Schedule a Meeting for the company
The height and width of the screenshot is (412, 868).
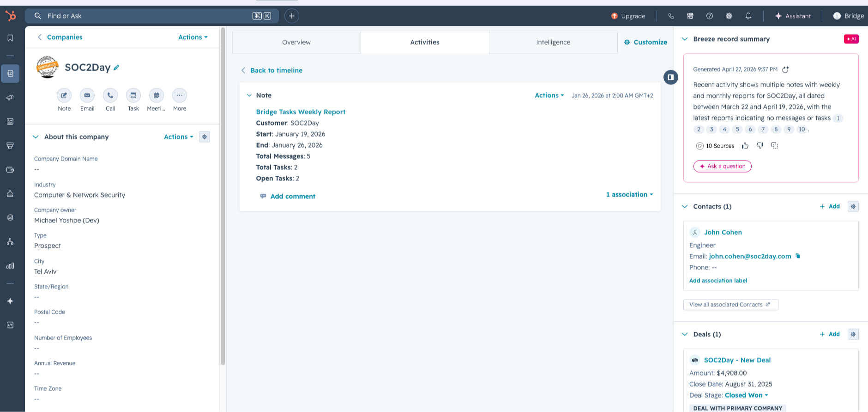pos(157,96)
